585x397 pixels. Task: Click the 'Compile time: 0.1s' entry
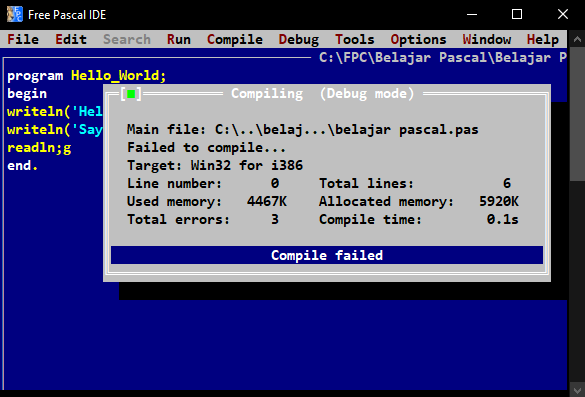(x=419, y=219)
